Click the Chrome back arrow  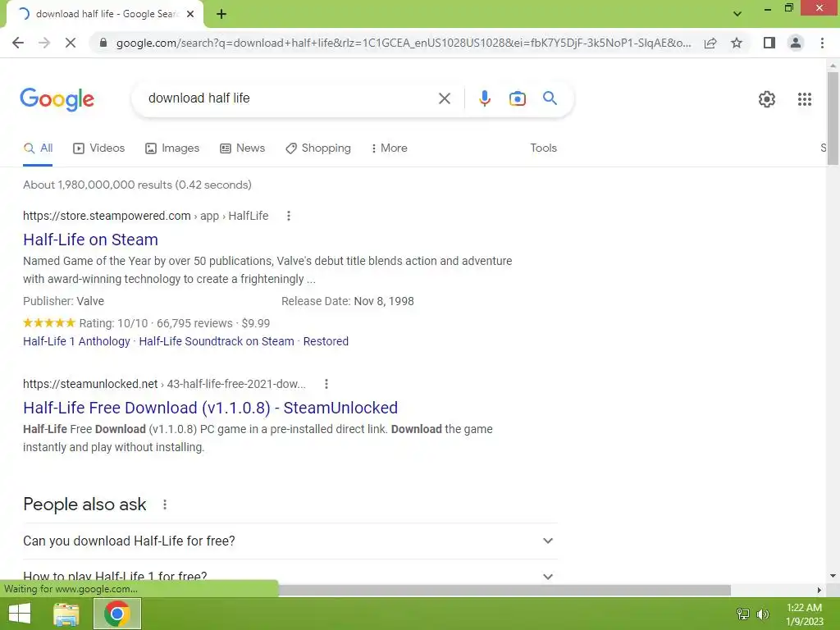point(18,43)
